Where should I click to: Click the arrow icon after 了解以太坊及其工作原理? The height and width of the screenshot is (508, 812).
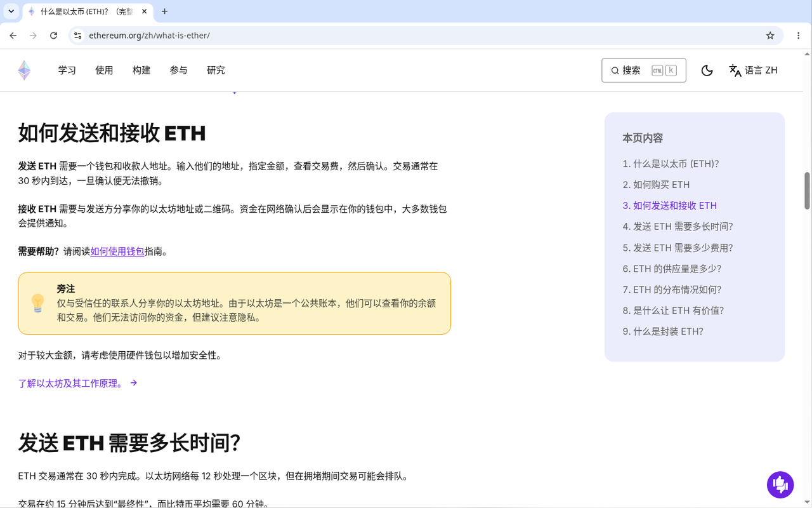[134, 383]
